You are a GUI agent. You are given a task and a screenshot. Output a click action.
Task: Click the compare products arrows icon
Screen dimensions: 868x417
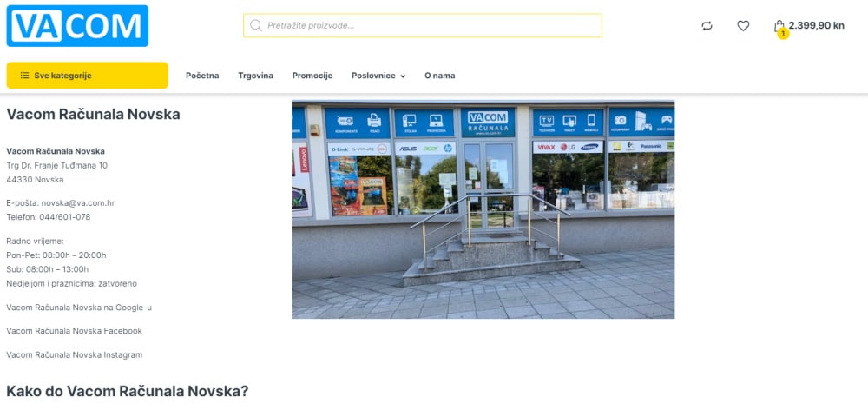tap(707, 25)
